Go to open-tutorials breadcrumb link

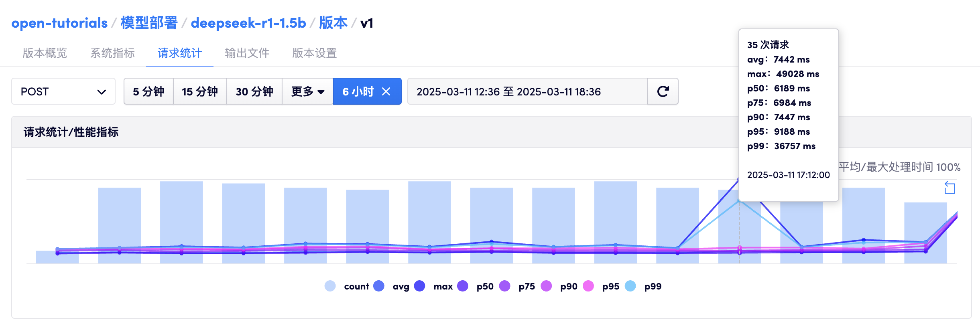(59, 23)
